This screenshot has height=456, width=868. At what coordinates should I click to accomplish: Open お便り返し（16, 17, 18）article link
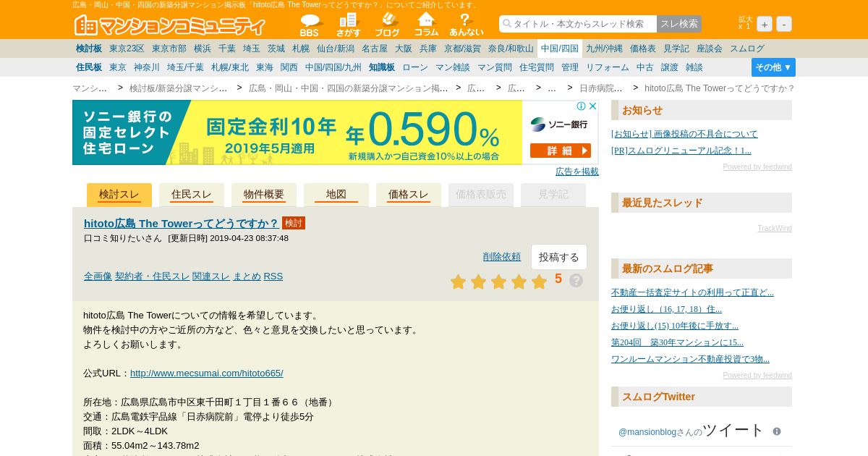click(x=666, y=309)
